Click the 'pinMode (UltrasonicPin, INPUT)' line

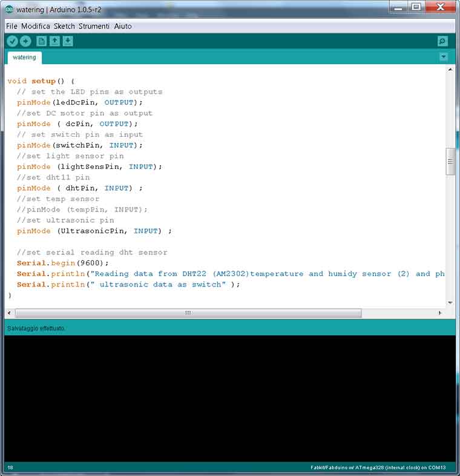point(94,231)
